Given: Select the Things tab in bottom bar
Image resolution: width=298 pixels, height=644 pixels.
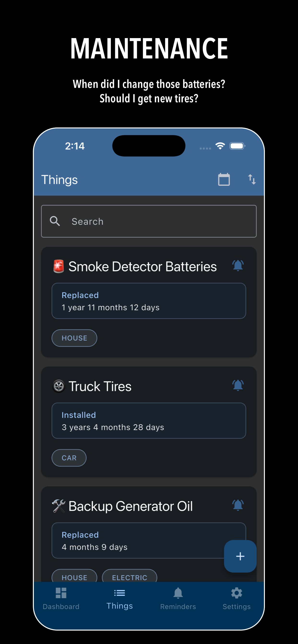Looking at the screenshot, I should pos(119,598).
